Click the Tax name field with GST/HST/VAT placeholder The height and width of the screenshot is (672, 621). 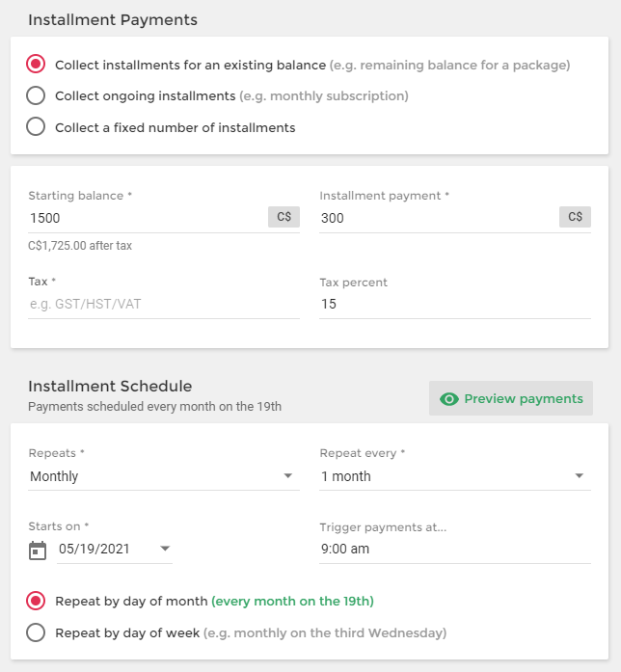pyautogui.click(x=164, y=304)
